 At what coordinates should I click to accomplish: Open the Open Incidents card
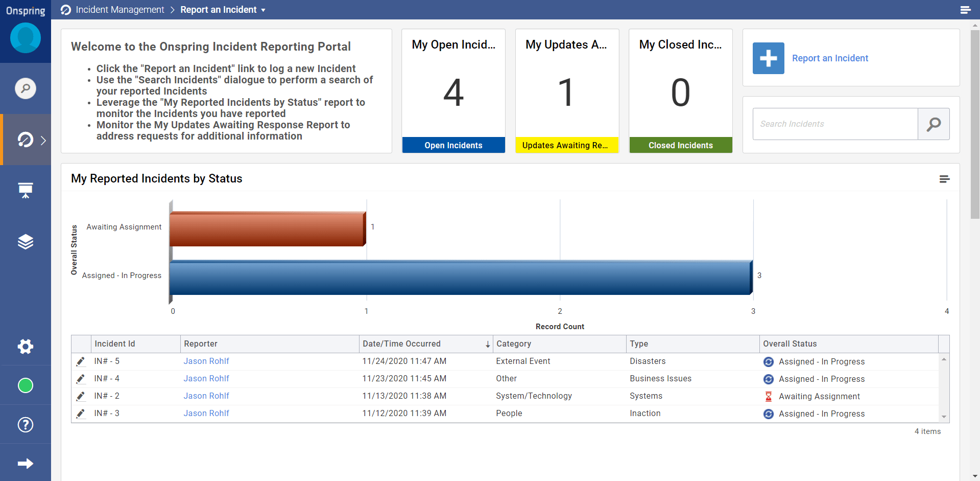(453, 91)
